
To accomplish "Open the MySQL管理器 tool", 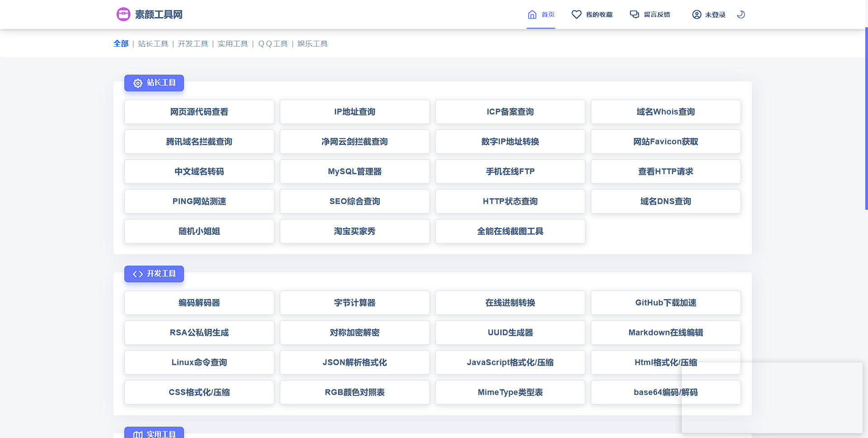I will click(355, 171).
